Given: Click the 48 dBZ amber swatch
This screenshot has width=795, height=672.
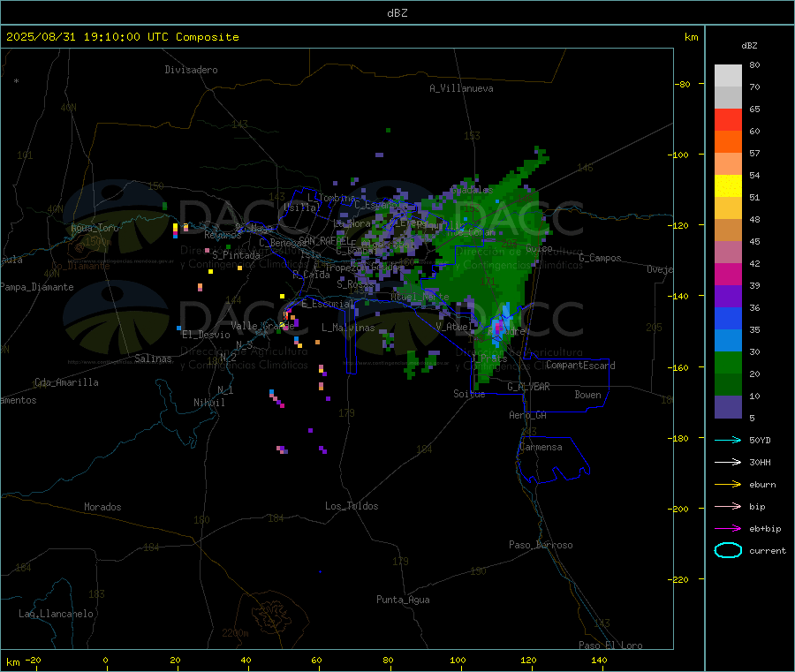Looking at the screenshot, I should click(x=728, y=208).
